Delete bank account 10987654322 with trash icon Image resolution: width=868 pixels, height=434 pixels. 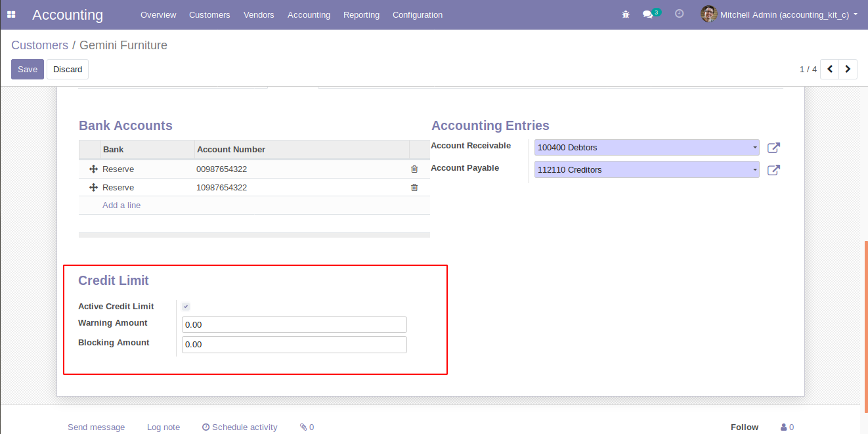pos(414,188)
